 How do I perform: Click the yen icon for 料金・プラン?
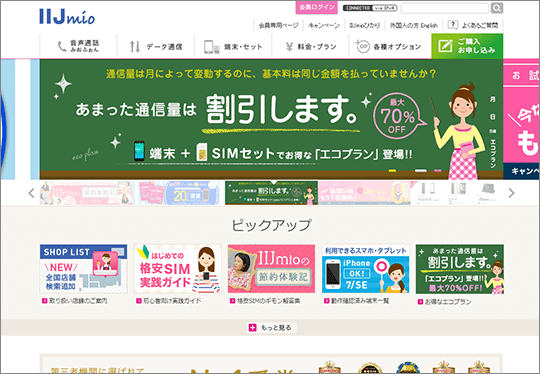pyautogui.click(x=289, y=47)
